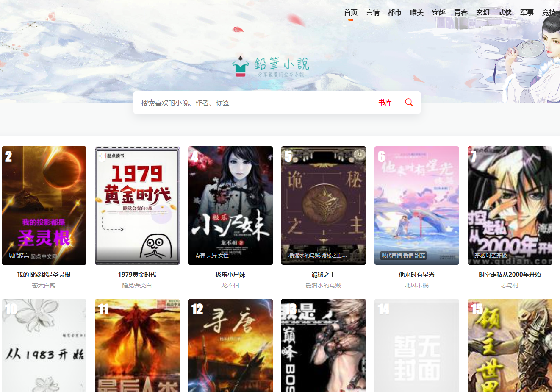Viewport: 560px width, 392px height.
Task: Click author name 苍天白鹤
Action: (44, 285)
